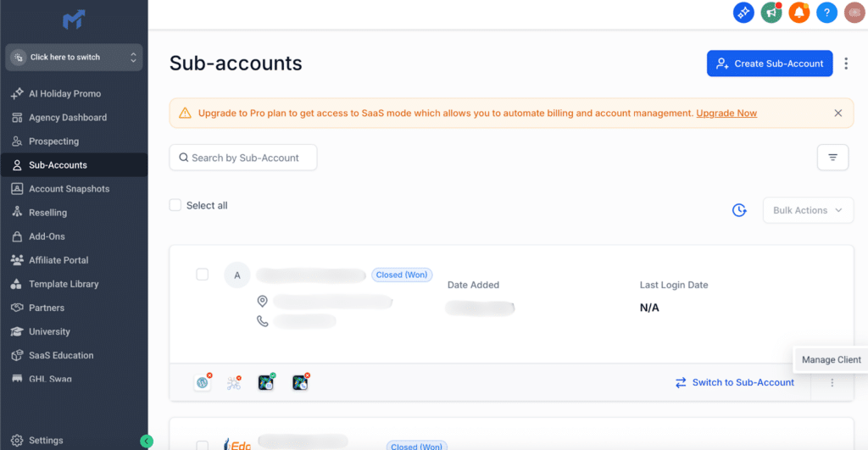Select Manage Client from the popup menu
Screen dimensions: 868x450
pyautogui.click(x=831, y=360)
